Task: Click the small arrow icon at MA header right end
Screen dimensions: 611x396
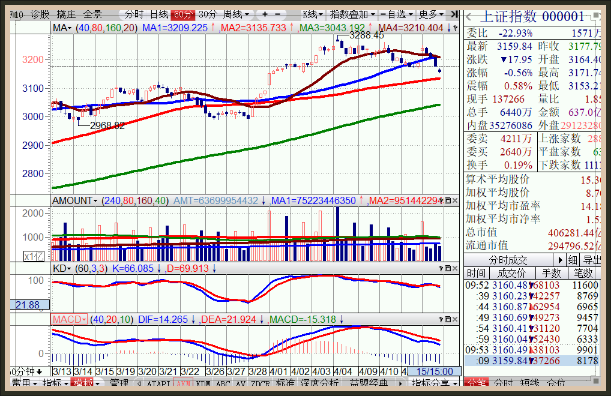Action: 455,28
